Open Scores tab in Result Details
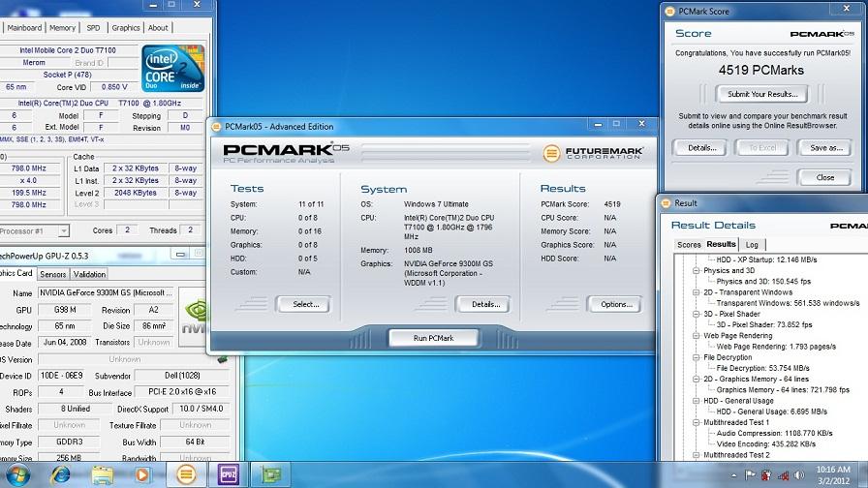Image resolution: width=868 pixels, height=488 pixels. click(x=689, y=245)
